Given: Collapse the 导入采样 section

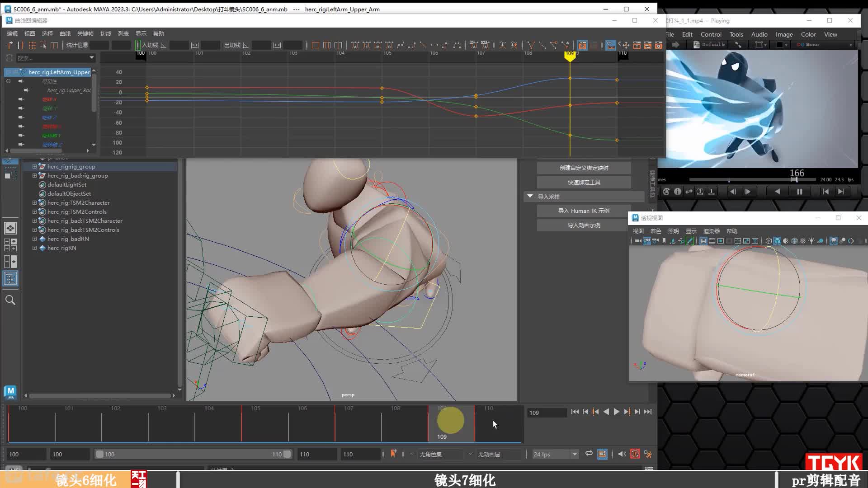Looking at the screenshot, I should (x=530, y=197).
